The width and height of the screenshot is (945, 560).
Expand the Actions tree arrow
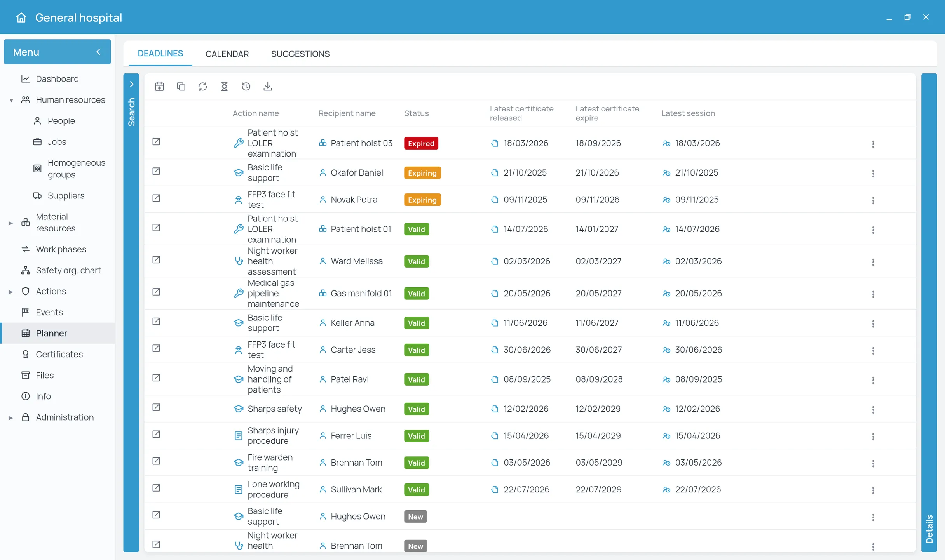pyautogui.click(x=11, y=292)
